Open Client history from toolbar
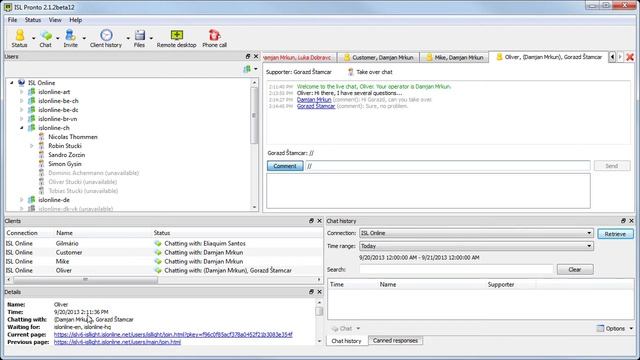Viewport: 640px width, 360px height. (106, 38)
